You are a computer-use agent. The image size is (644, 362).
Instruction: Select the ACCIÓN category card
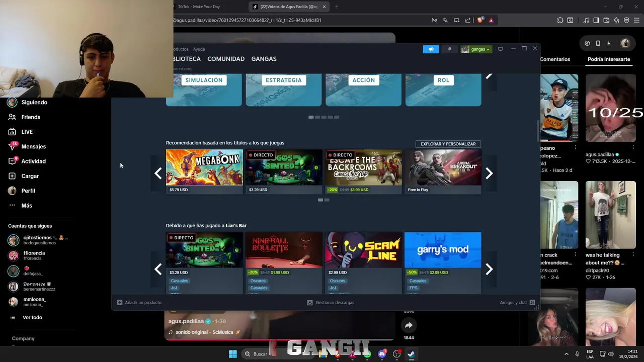click(x=363, y=90)
